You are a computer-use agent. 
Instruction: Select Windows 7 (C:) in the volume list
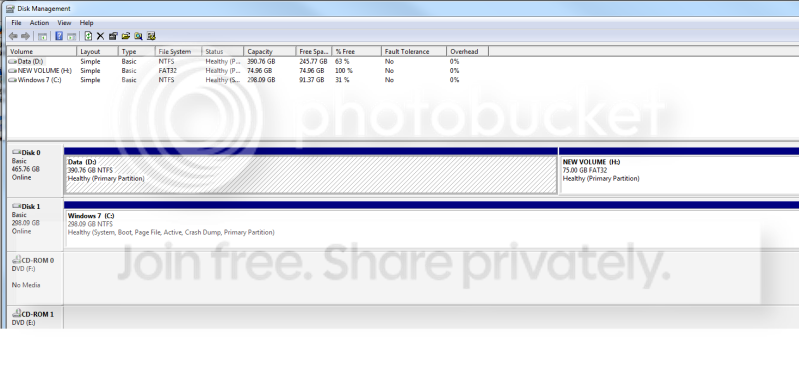[x=39, y=80]
